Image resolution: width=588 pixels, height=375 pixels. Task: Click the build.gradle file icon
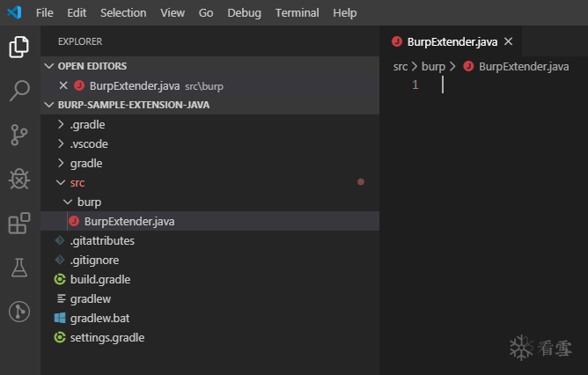pyautogui.click(x=60, y=280)
